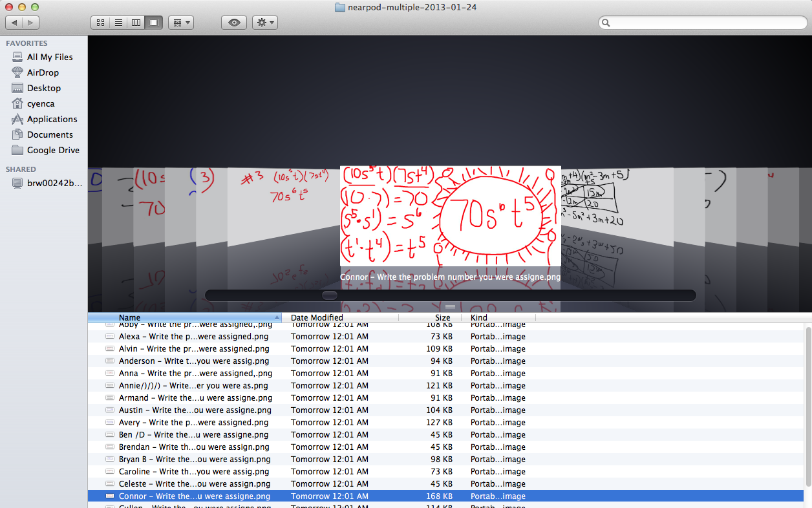Click Connor's centered Cover Flow image
Viewport: 812px width, 508px height.
click(x=451, y=215)
